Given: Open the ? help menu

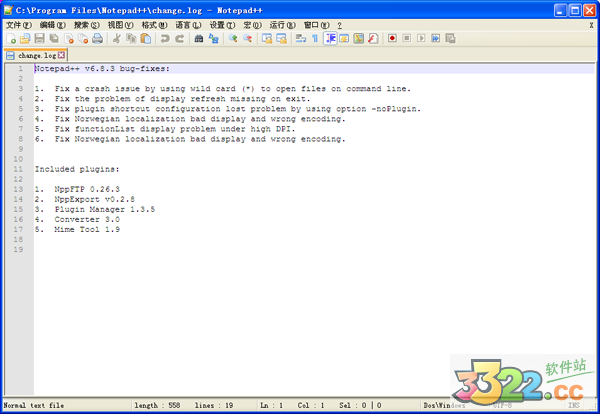Looking at the screenshot, I should (339, 25).
